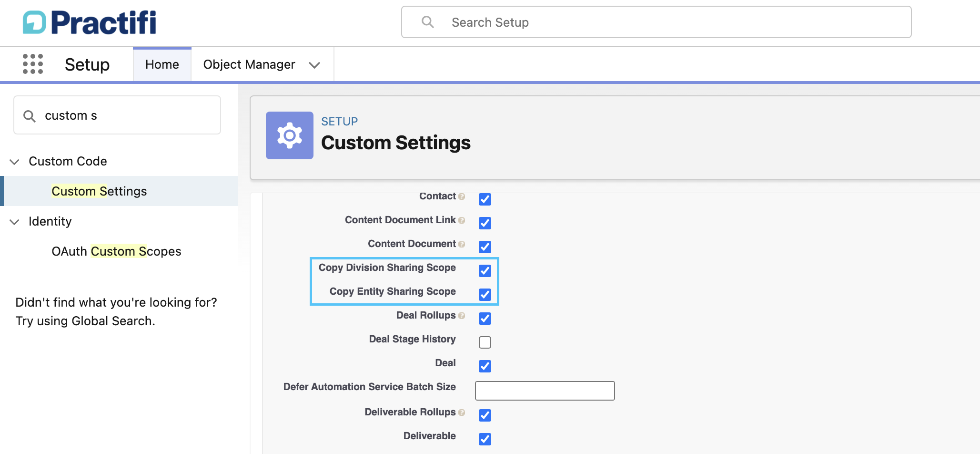Open the App Launcher waffle icon

32,64
